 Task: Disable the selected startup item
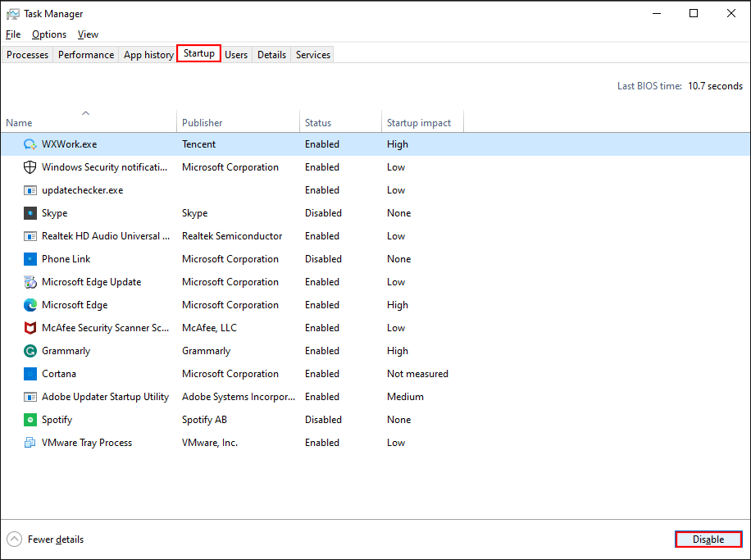tap(708, 539)
